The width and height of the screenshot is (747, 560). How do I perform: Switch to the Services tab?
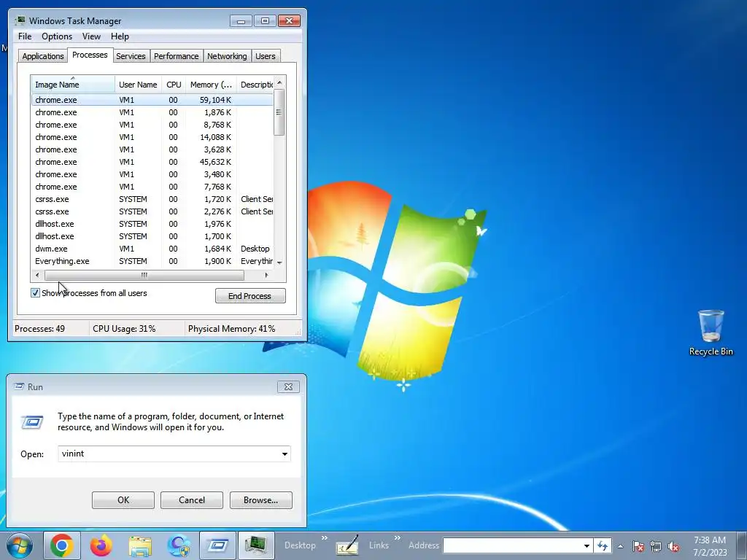131,56
